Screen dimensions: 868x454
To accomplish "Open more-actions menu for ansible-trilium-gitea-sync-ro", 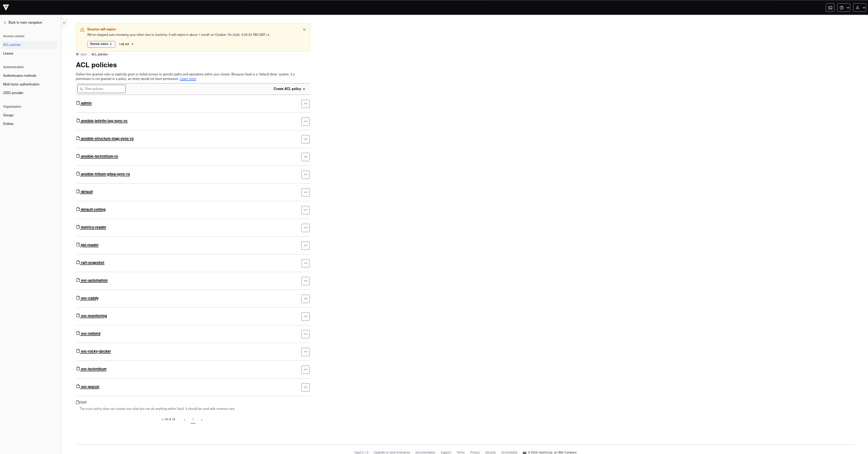I will coord(306,175).
